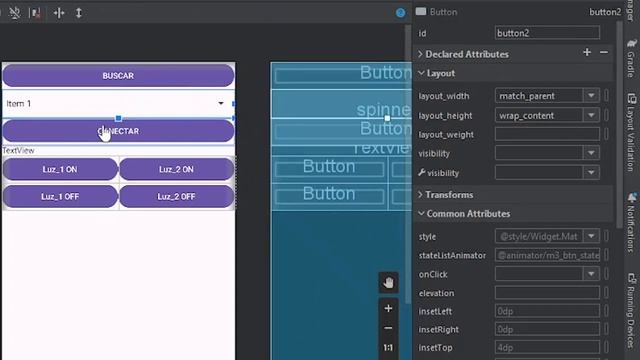The height and width of the screenshot is (360, 640).
Task: Click the stateListAnimator input field
Action: click(x=547, y=255)
